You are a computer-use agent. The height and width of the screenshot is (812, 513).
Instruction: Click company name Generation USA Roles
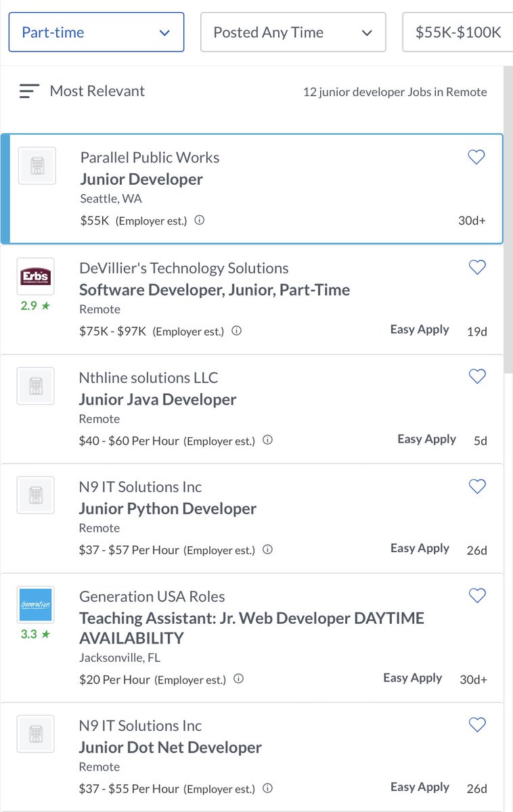(x=152, y=597)
